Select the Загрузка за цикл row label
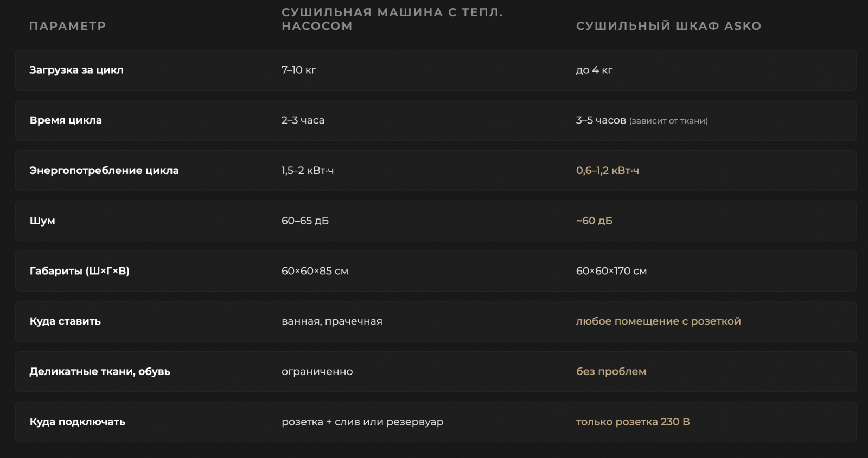Viewport: 868px width, 458px height. pos(76,70)
